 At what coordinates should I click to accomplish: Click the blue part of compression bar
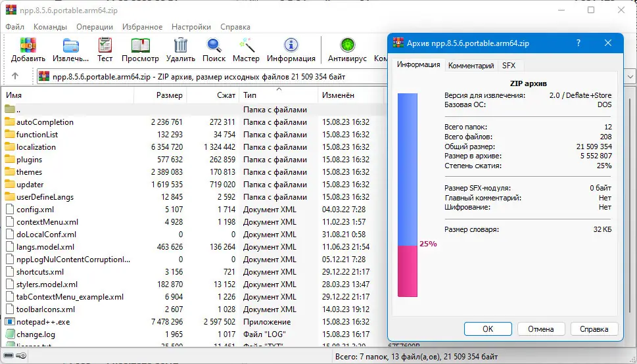(408, 170)
